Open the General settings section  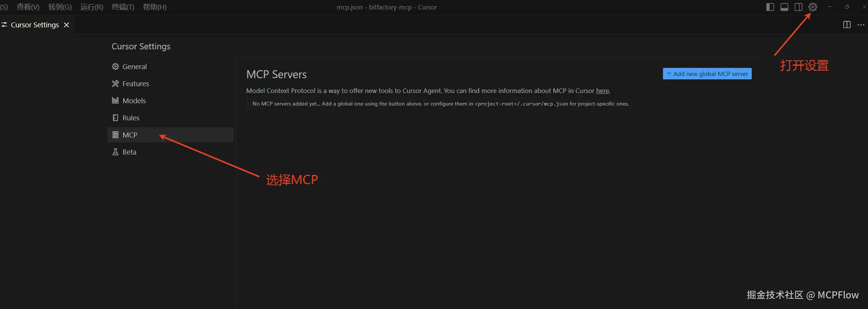coord(170,66)
